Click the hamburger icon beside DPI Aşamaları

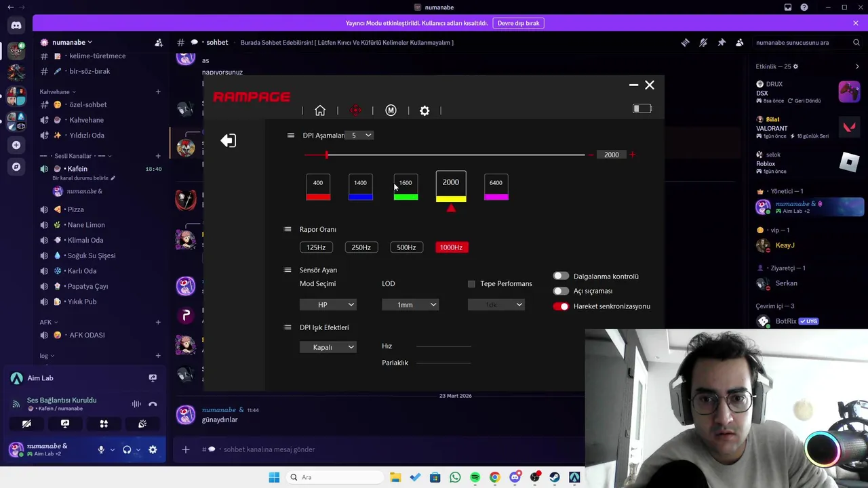pos(291,135)
